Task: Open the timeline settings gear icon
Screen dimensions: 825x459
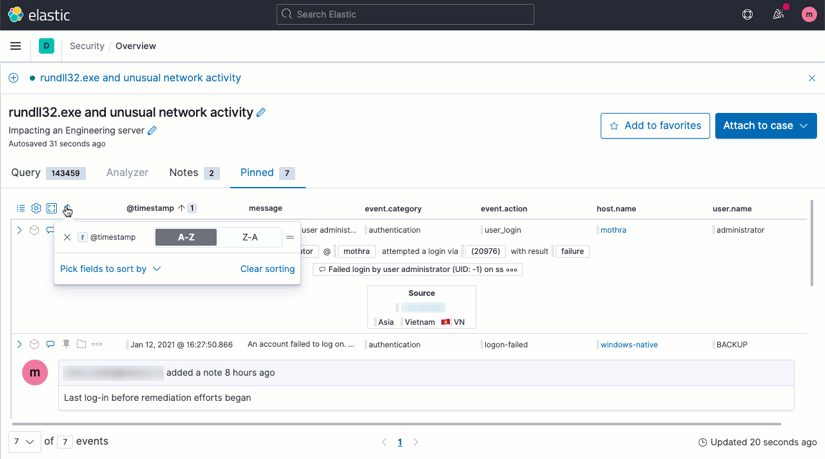Action: tap(36, 208)
